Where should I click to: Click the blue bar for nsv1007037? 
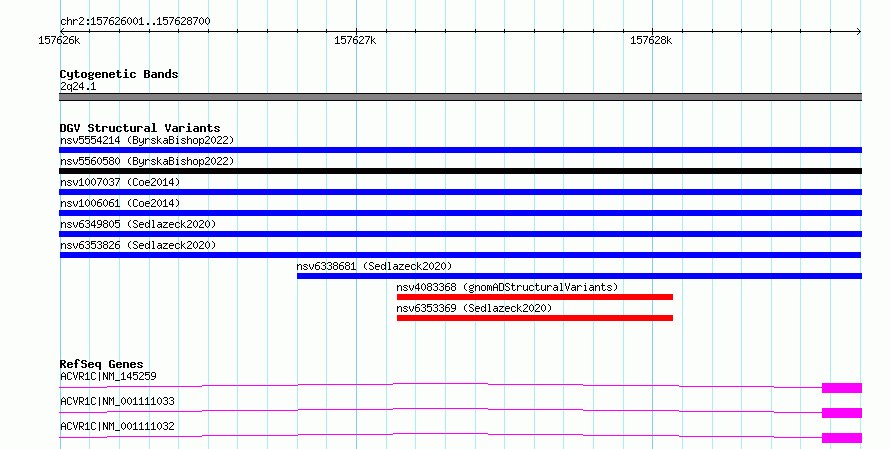[x=460, y=192]
